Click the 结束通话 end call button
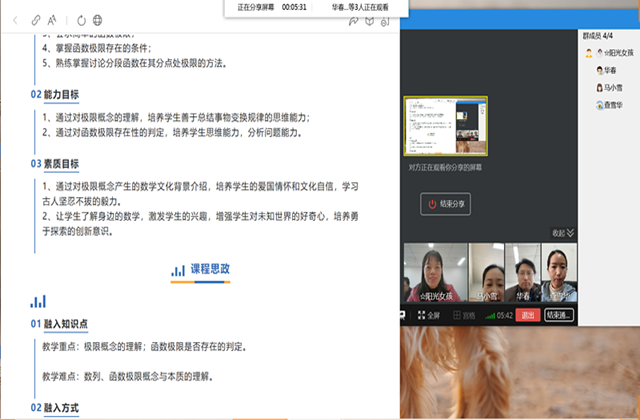Image resolution: width=640 pixels, height=420 pixels. (x=559, y=314)
